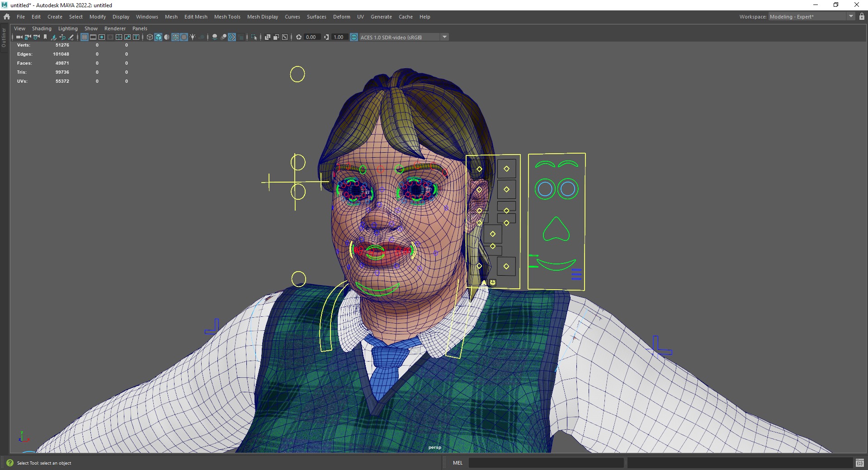Toggle Textured display mode

[184, 37]
